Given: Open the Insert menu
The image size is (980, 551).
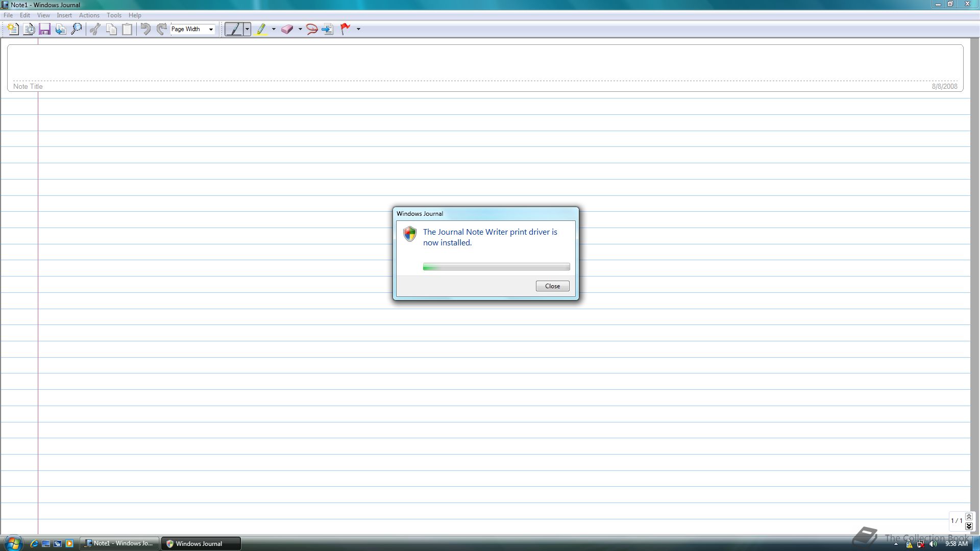Looking at the screenshot, I should tap(64, 15).
